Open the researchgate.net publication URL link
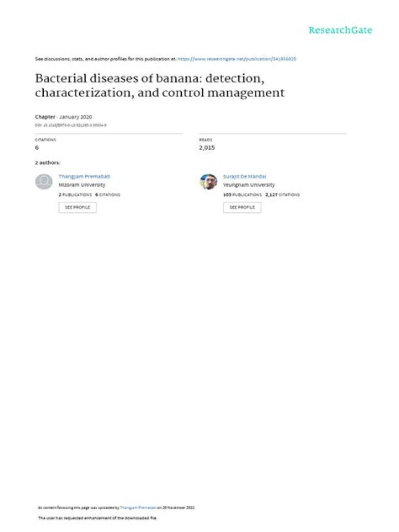The height and width of the screenshot is (532, 399). click(x=237, y=59)
